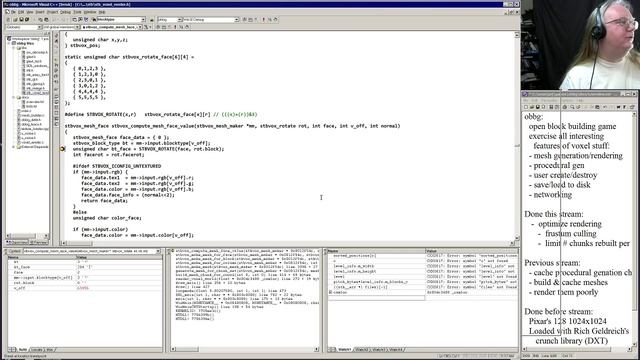The image size is (640, 360).
Task: Click the Stop Debugging icon
Action: [x=56, y=41]
